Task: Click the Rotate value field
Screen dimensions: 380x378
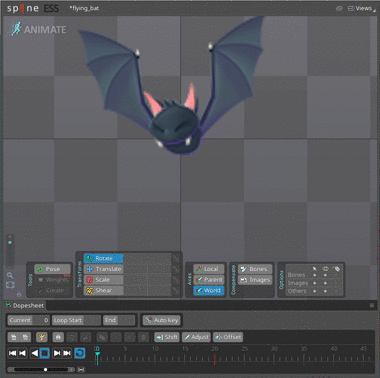Action: [x=147, y=258]
